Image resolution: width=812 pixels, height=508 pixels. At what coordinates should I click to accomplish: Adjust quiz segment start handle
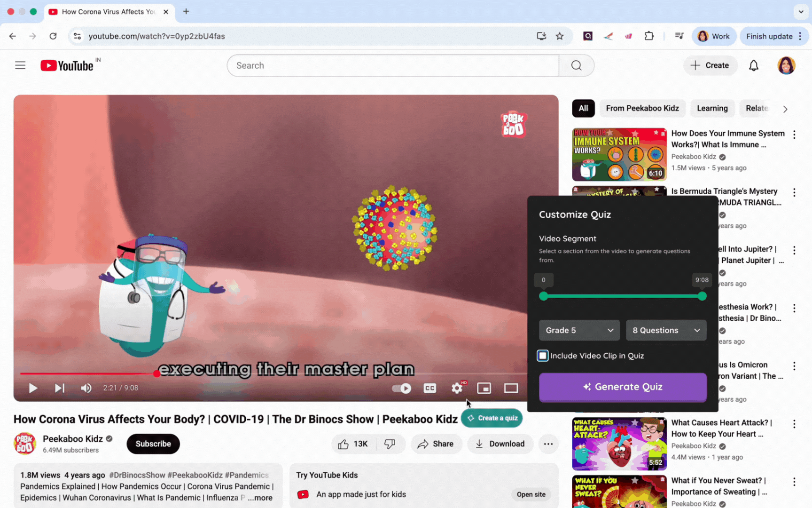[543, 296]
